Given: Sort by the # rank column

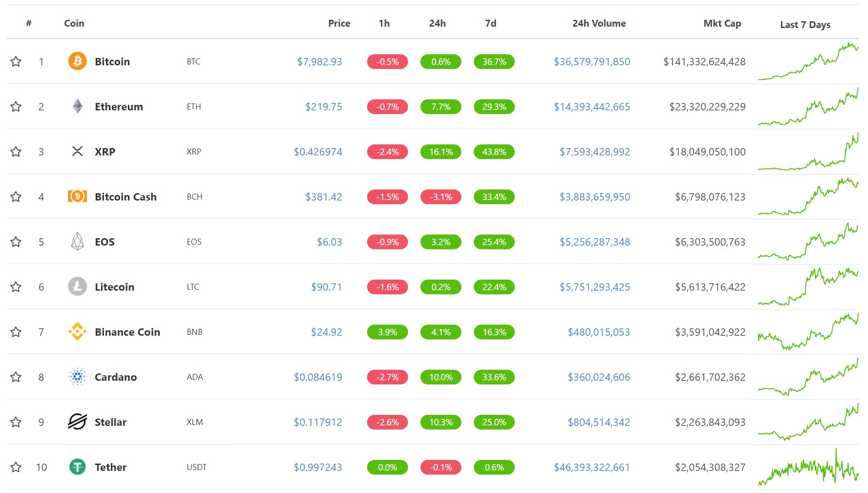Looking at the screenshot, I should 29,23.
